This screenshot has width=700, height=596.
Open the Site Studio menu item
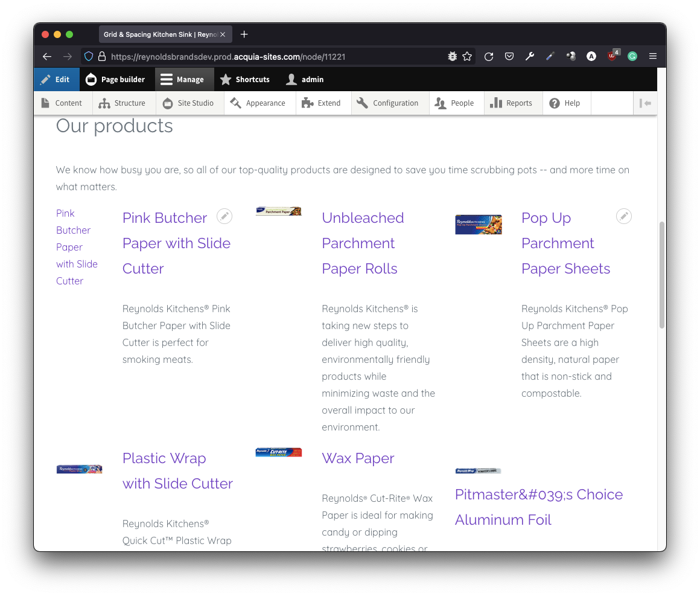pyautogui.click(x=189, y=103)
